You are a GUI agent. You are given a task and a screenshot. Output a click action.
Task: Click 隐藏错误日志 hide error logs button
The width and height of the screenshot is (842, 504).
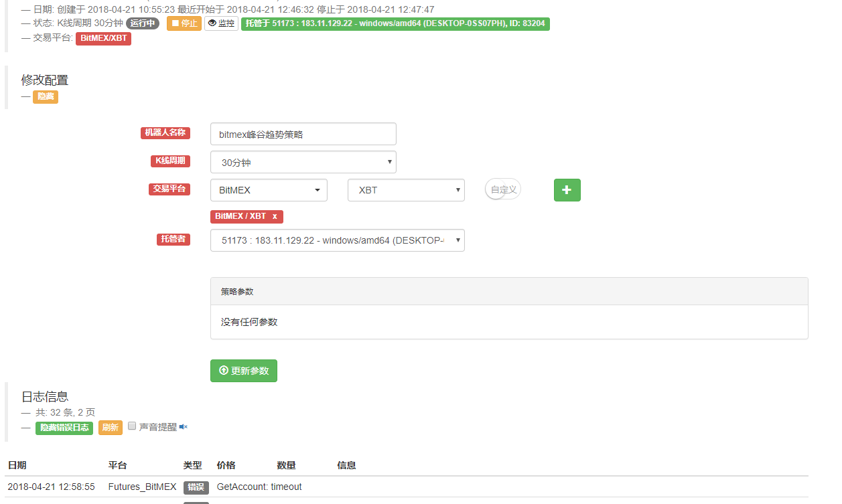[64, 427]
